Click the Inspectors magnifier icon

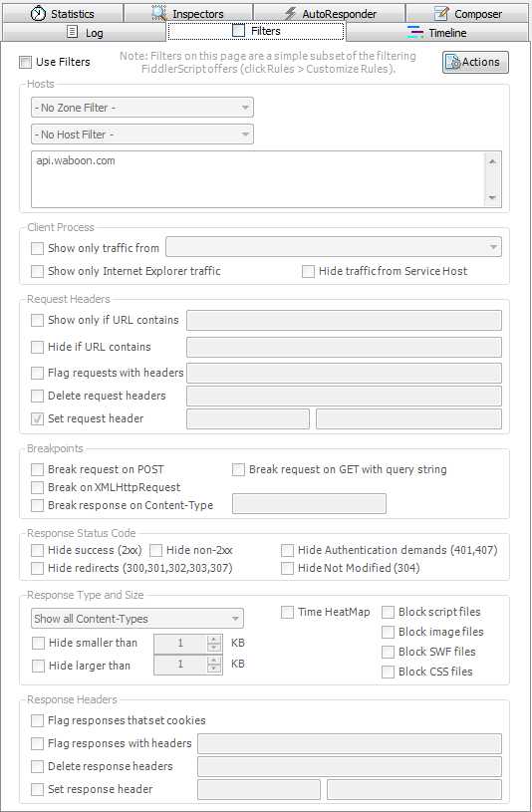pyautogui.click(x=159, y=12)
